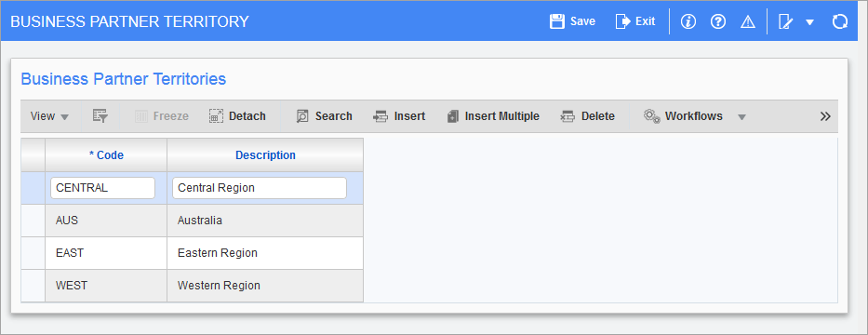Open the View dropdown menu
This screenshot has height=335, width=868.
49,116
